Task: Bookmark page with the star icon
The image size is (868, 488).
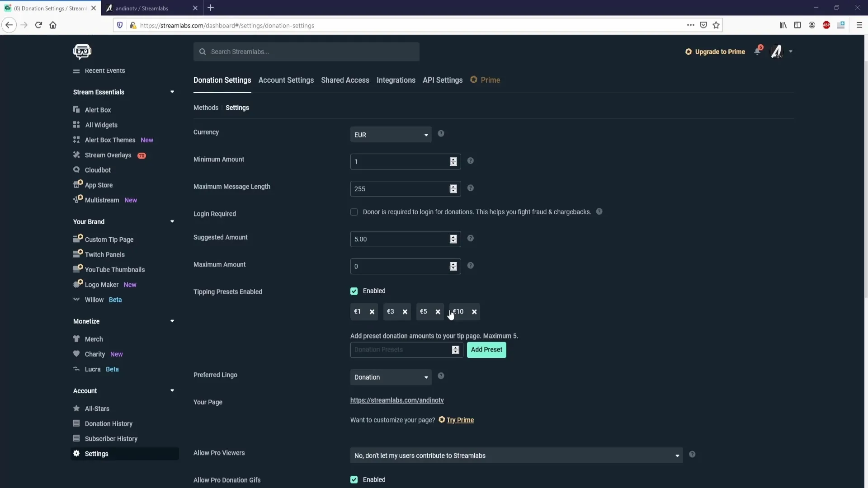Action: [x=716, y=25]
